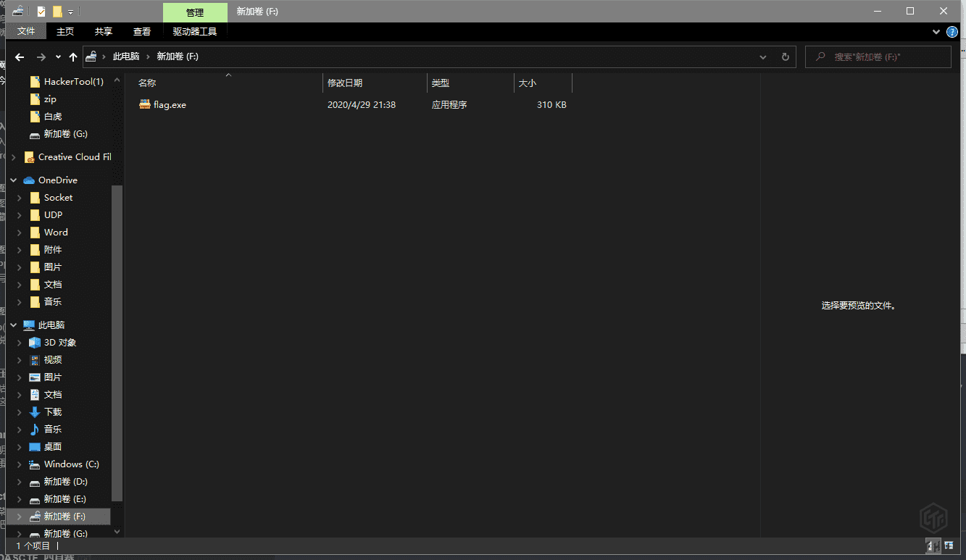Open the 查看 ribbon tab
This screenshot has height=560, width=966.
coord(141,32)
